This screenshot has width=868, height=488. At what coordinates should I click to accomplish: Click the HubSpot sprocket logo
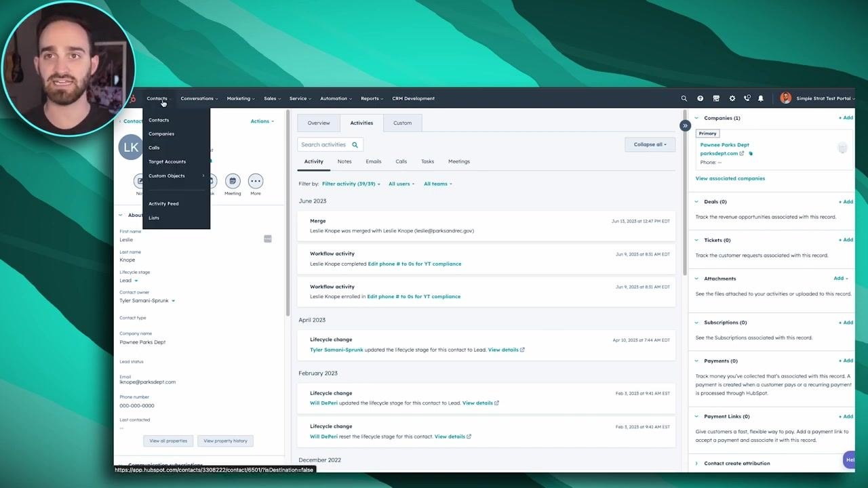[133, 99]
